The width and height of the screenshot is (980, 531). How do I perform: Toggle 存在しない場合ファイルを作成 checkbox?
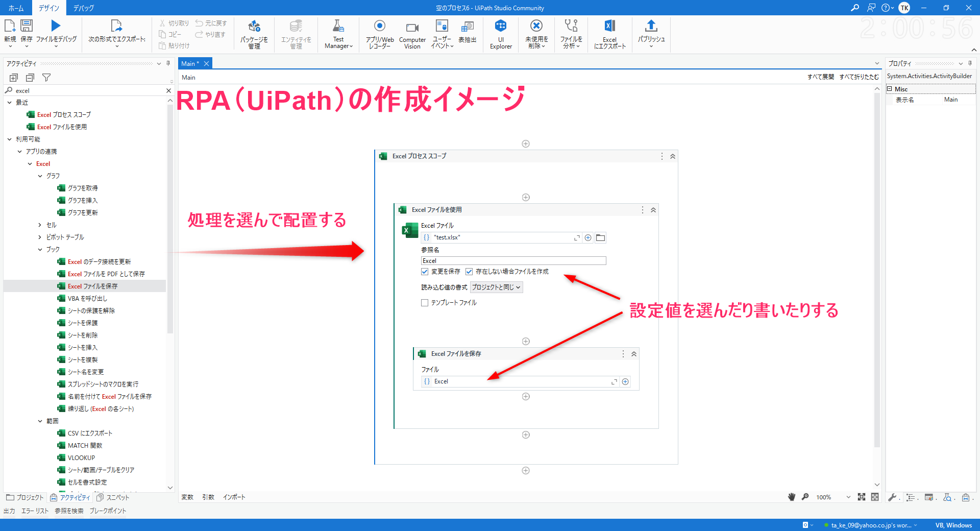[469, 272]
